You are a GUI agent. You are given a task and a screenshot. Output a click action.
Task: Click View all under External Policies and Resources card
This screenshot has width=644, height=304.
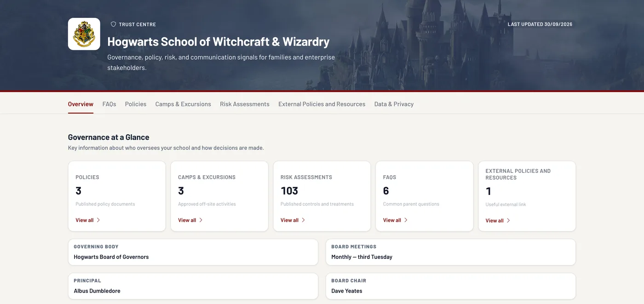pos(498,221)
